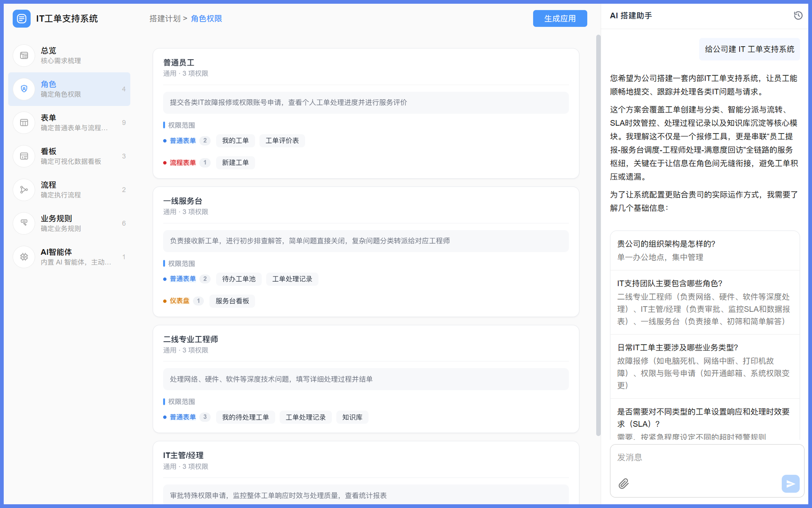
Task: Click the 知识库 tag
Action: 352,417
